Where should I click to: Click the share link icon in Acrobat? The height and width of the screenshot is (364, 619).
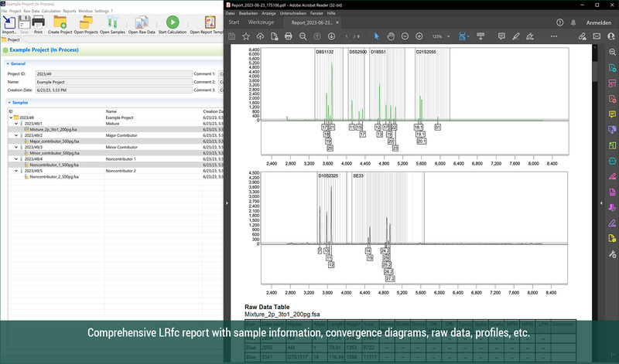[583, 36]
